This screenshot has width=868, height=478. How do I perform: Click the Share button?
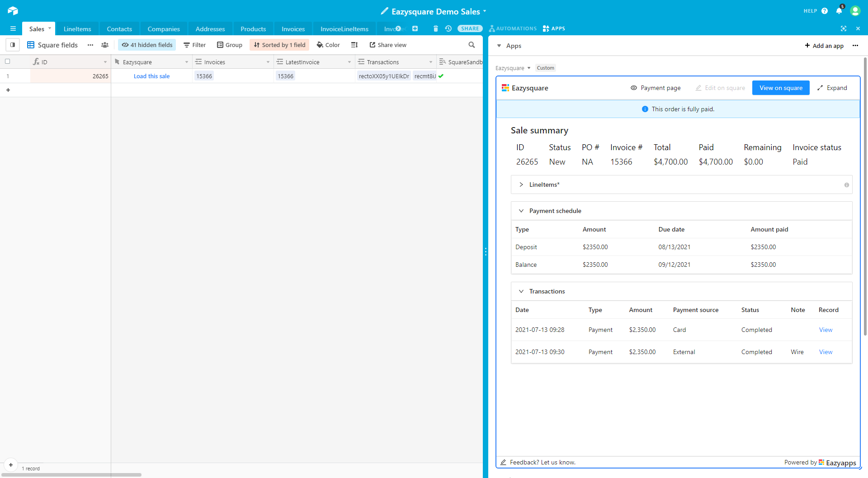[x=470, y=28]
